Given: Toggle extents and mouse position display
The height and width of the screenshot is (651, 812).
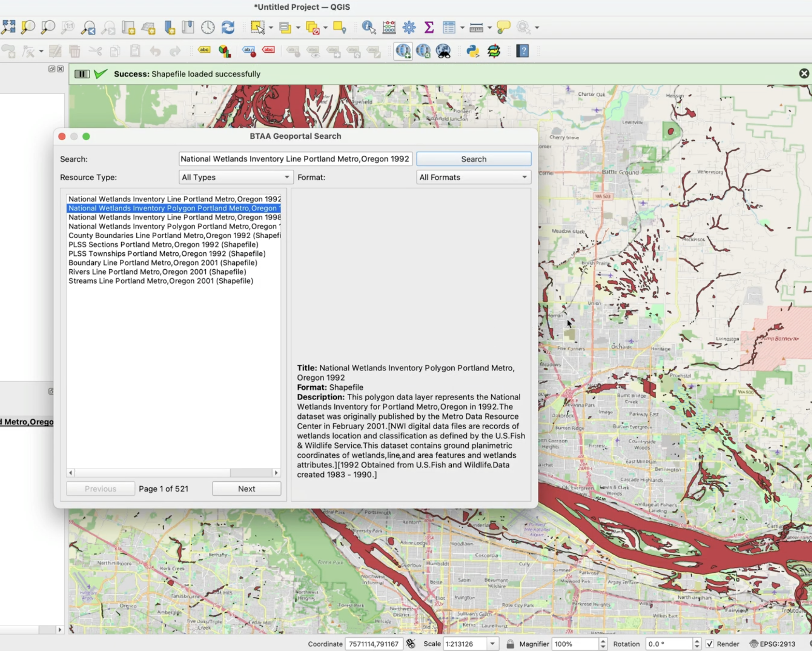Looking at the screenshot, I should 411,644.
